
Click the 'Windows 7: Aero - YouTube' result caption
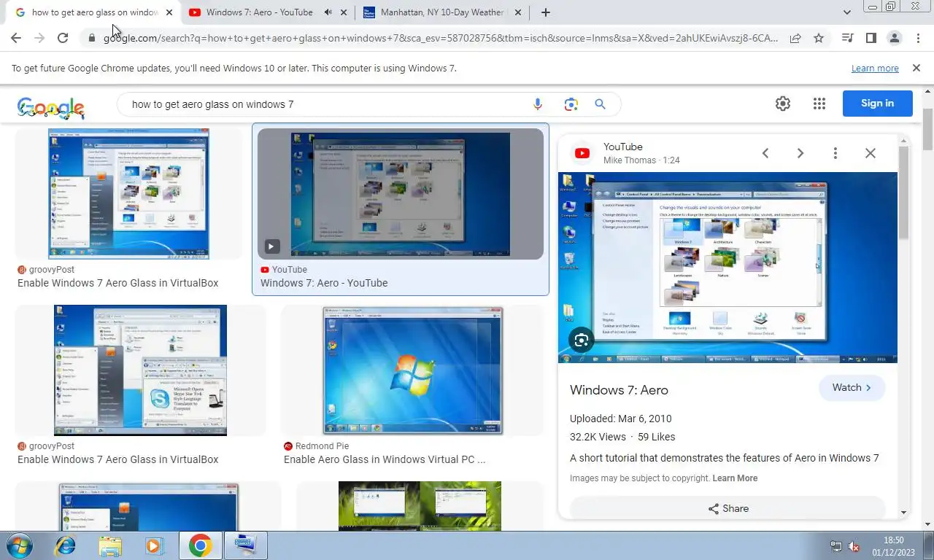[324, 283]
